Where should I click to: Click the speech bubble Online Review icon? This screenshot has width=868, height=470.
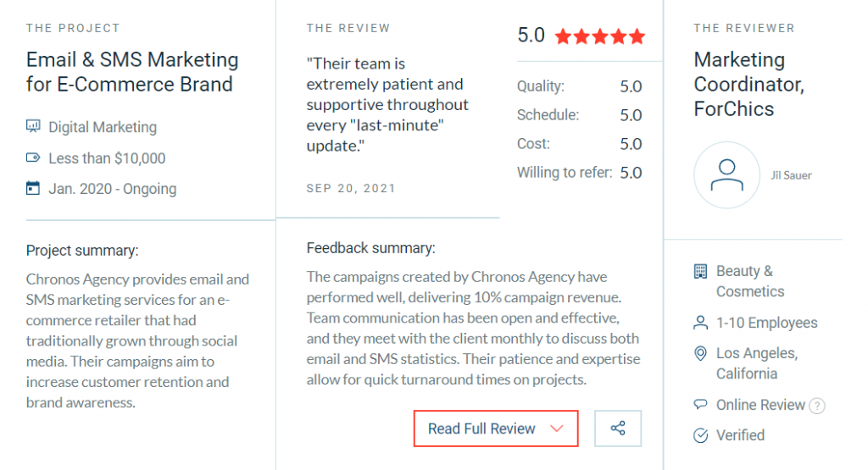700,404
